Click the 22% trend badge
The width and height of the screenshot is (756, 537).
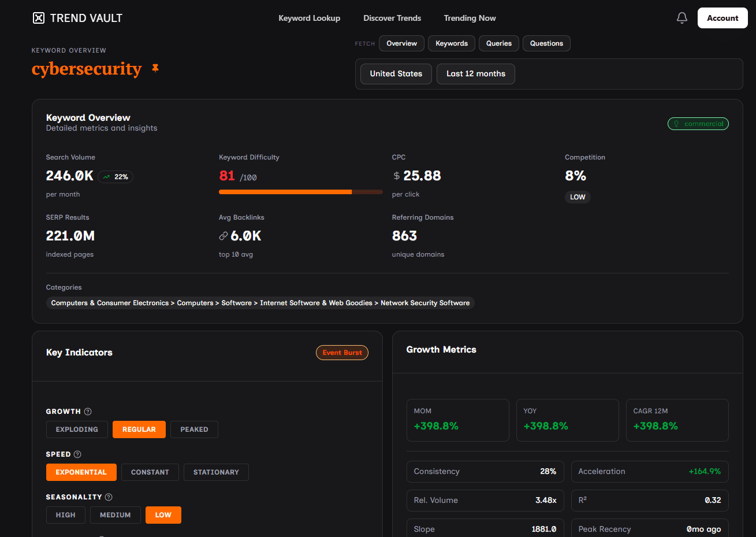[116, 177]
